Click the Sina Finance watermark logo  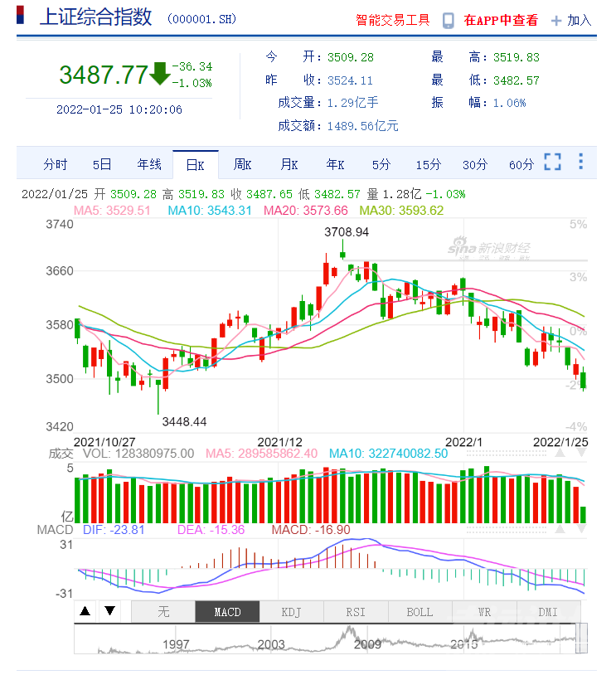pyautogui.click(x=488, y=248)
